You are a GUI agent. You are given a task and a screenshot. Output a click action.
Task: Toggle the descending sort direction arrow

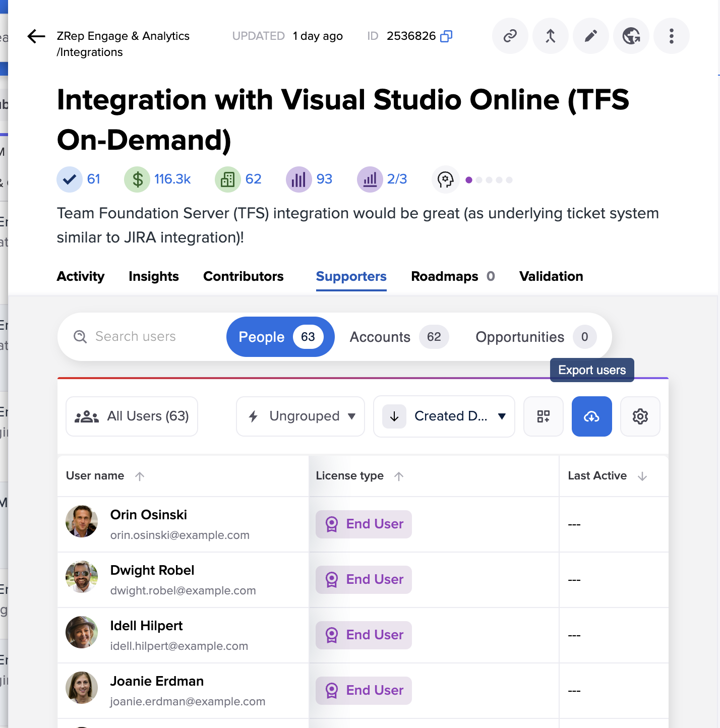pyautogui.click(x=394, y=416)
